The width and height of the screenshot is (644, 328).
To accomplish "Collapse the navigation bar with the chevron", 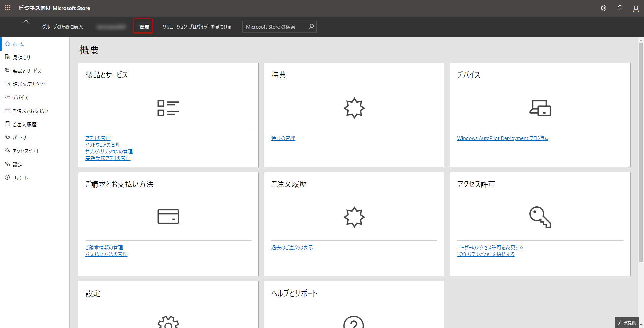I will (26, 21).
